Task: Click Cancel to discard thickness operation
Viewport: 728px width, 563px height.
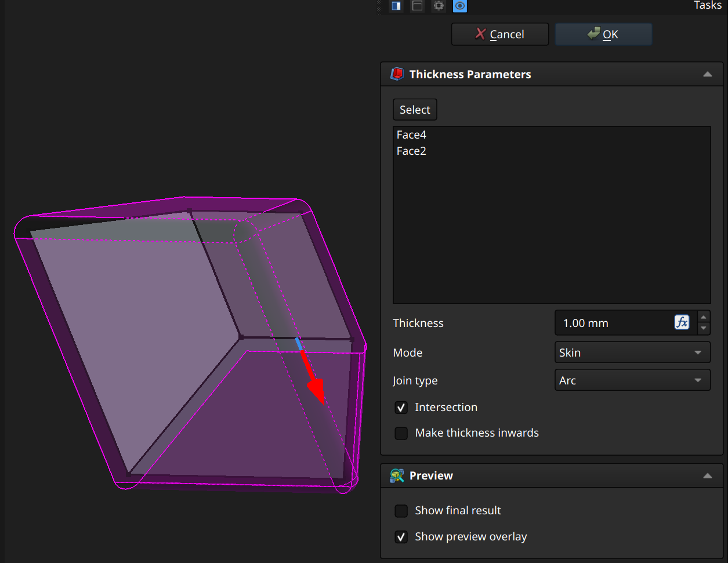Action: pos(500,34)
